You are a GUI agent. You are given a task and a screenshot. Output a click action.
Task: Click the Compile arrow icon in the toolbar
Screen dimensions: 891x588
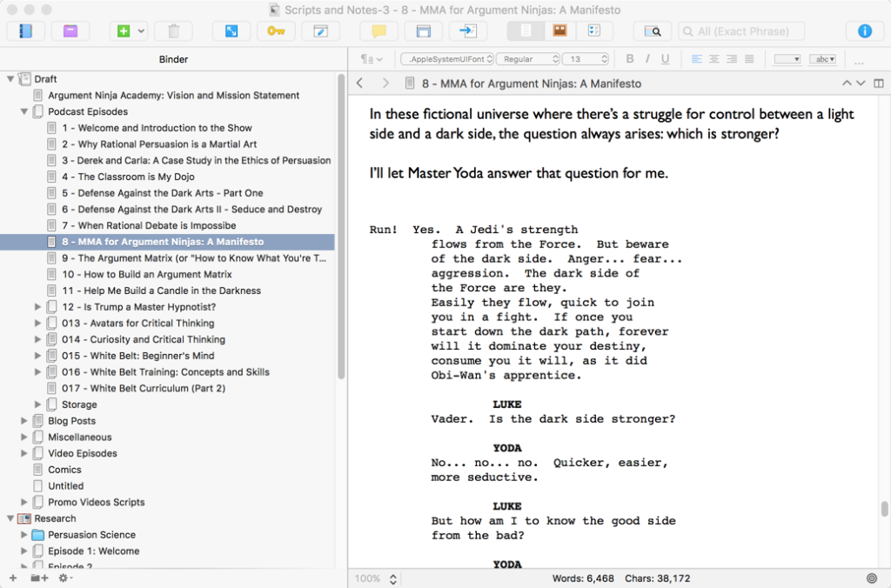tap(467, 31)
